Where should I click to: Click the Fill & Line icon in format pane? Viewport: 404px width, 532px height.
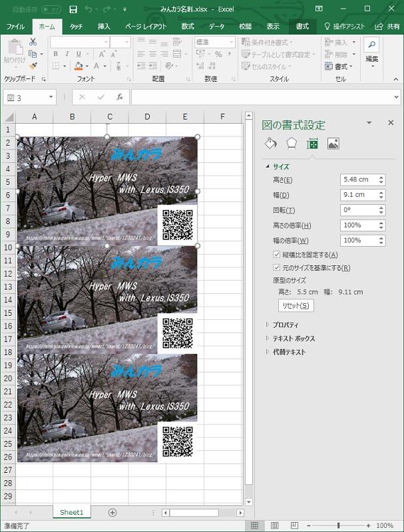[271, 144]
